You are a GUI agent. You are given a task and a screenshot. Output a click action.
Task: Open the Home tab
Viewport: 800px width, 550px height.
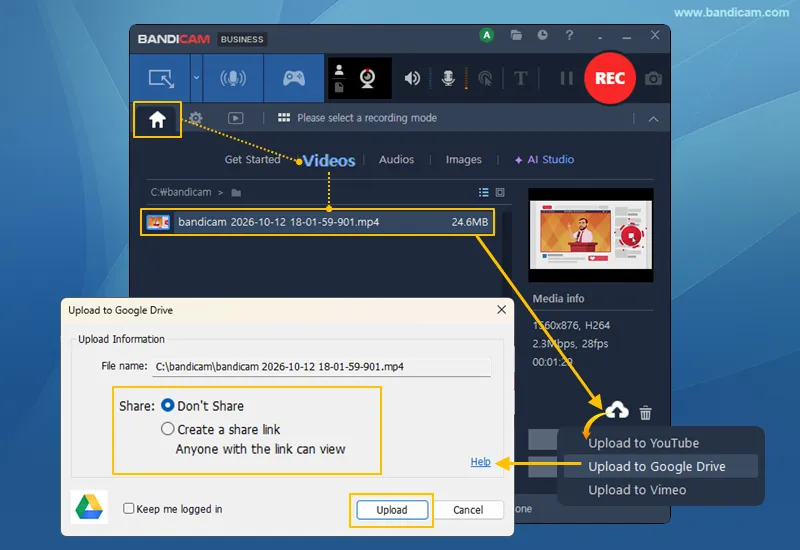click(157, 119)
